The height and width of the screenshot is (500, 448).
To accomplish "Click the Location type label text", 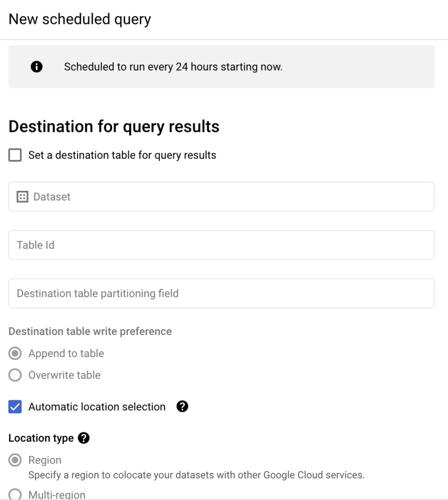I will 41,438.
